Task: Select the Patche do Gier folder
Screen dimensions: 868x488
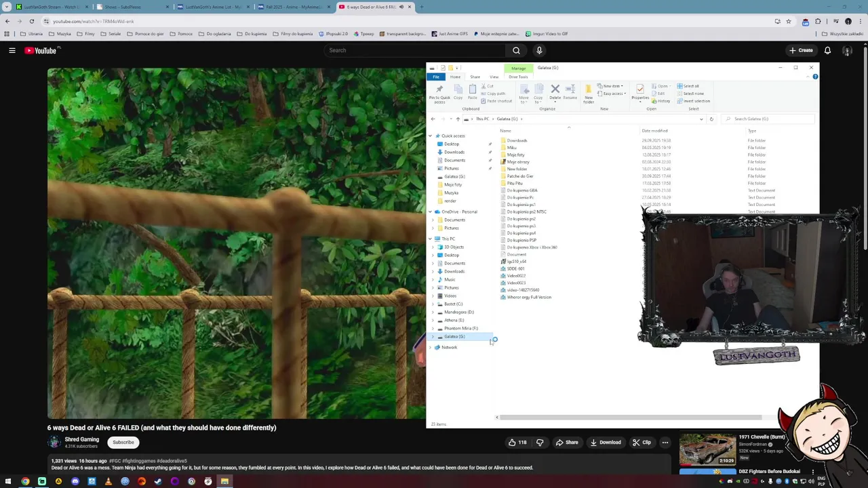Action: point(519,176)
